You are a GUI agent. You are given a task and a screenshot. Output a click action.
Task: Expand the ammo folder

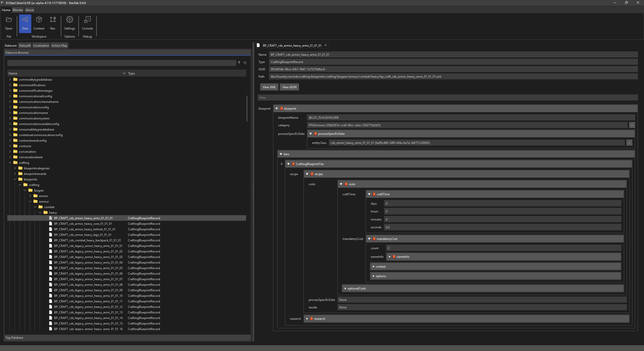coord(30,196)
